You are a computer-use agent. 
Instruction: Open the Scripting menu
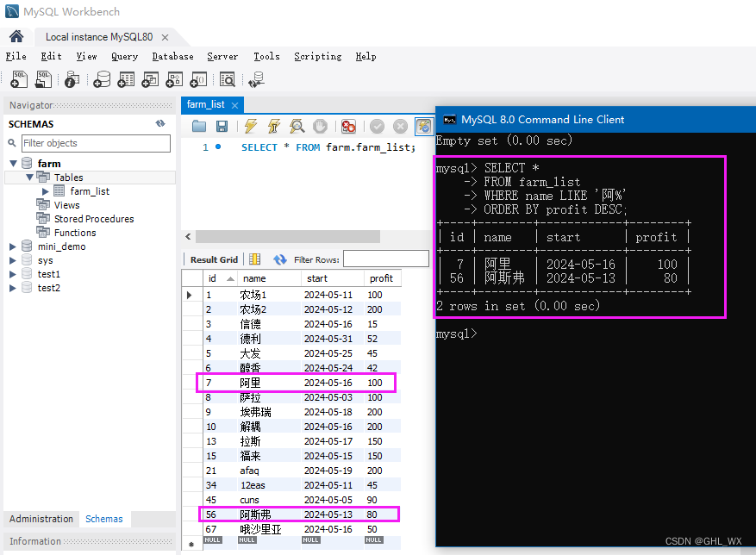pos(318,56)
